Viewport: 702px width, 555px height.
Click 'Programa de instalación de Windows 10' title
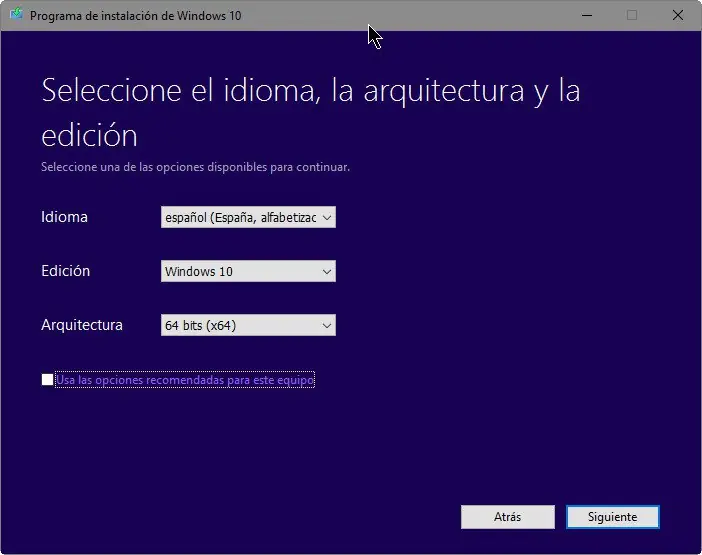pos(136,16)
